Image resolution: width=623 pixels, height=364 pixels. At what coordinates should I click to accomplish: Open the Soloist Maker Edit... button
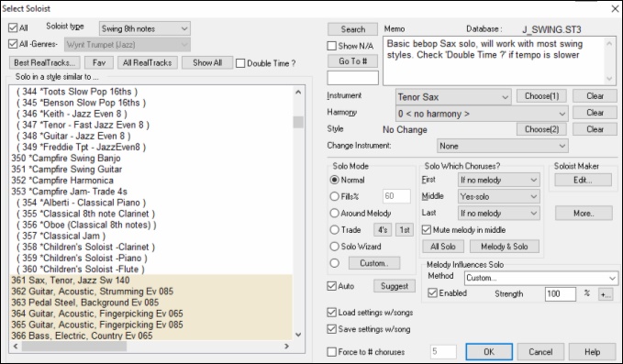[x=584, y=180]
